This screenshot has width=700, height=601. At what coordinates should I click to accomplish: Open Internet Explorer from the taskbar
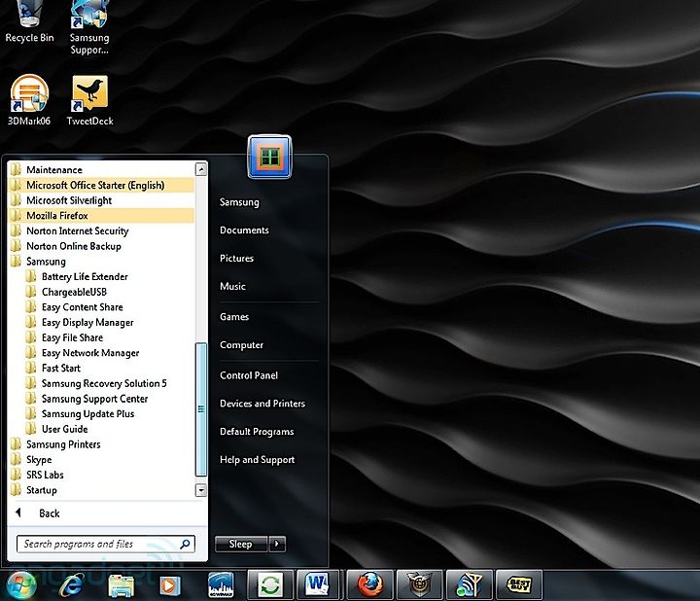click(71, 584)
